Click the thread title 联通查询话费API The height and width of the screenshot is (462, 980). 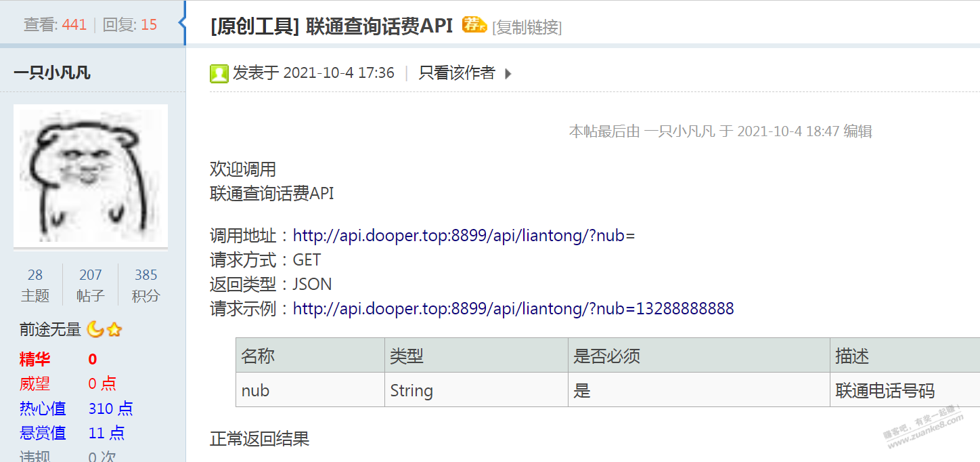[379, 26]
